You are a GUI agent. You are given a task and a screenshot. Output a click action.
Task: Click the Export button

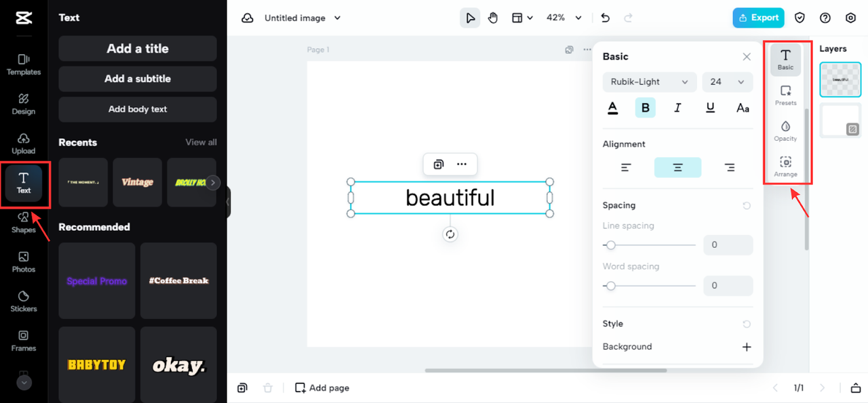tap(758, 18)
